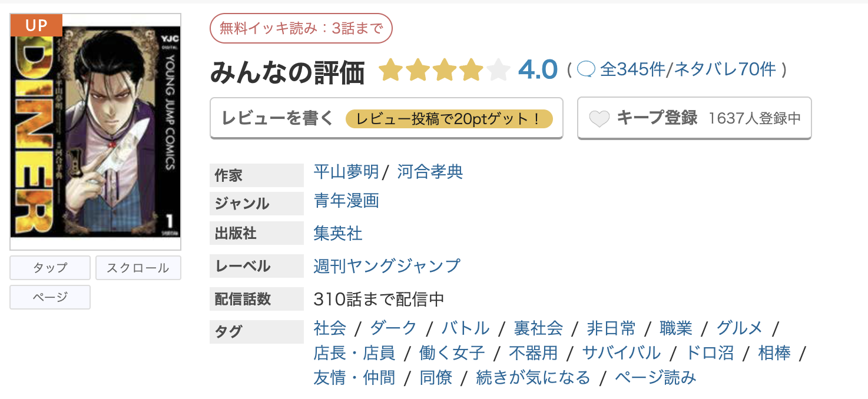Screen dimensions: 868x399
Task: Switch to ページ reading mode
Action: point(49,297)
